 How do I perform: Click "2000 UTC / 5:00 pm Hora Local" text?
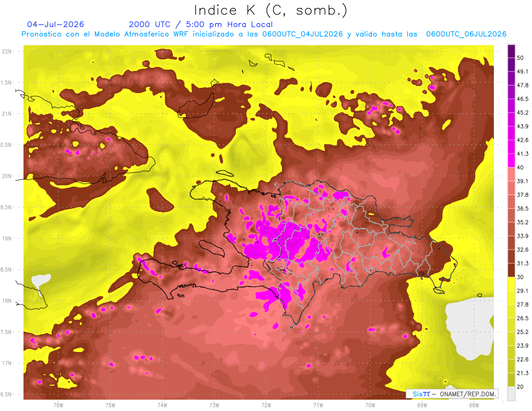coord(201,24)
